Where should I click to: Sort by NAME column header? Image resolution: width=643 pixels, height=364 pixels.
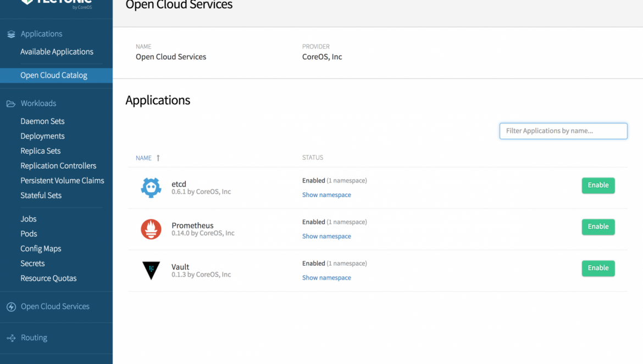click(143, 158)
